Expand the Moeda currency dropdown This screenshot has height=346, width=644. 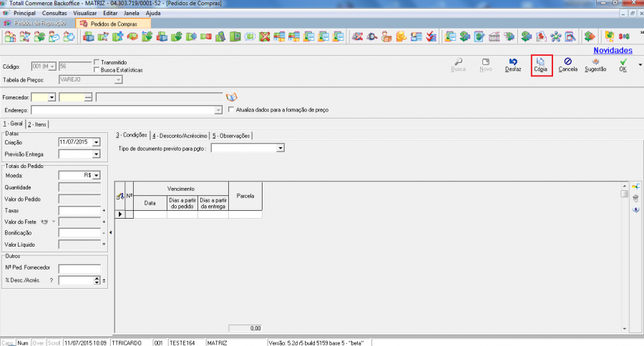[96, 174]
